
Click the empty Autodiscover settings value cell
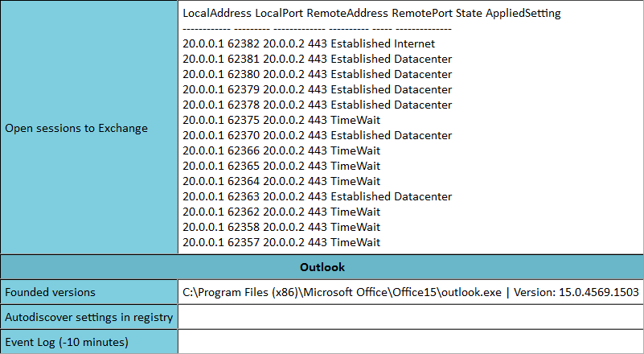tap(411, 317)
